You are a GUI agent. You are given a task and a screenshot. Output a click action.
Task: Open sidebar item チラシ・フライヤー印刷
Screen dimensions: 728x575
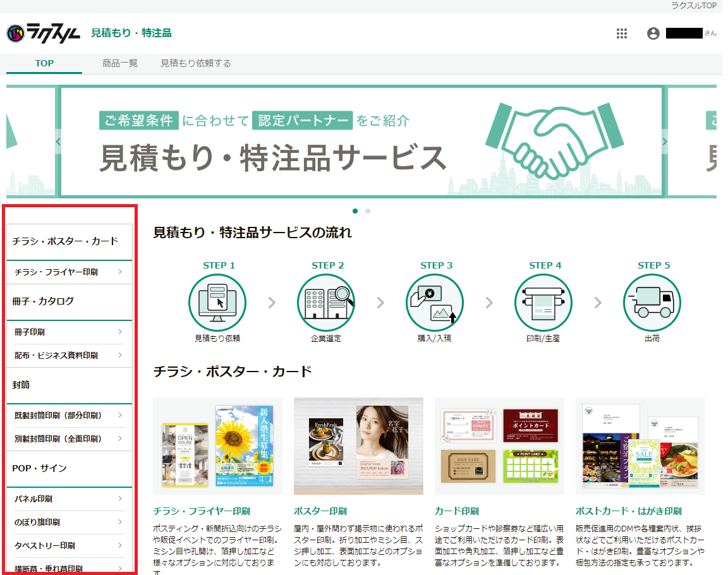[x=70, y=272]
